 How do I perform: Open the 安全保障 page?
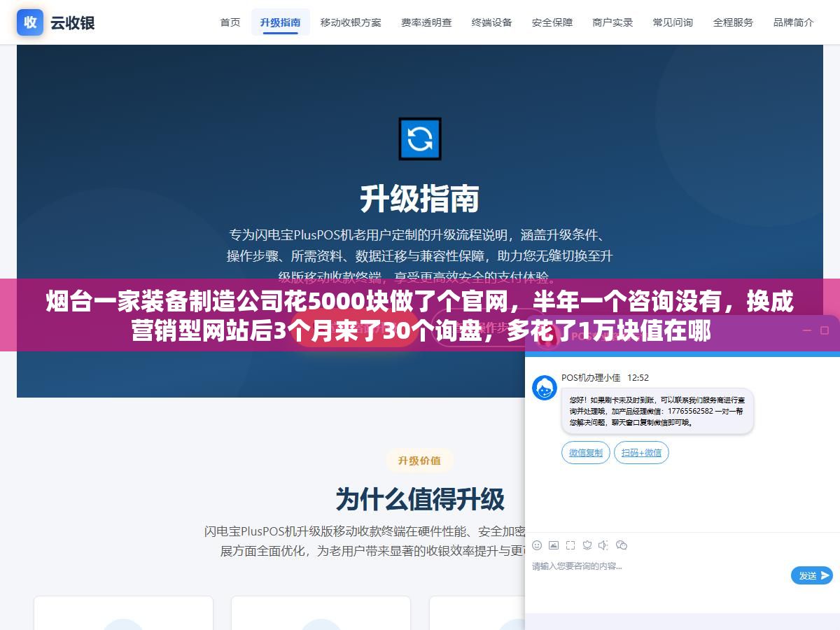tap(552, 22)
